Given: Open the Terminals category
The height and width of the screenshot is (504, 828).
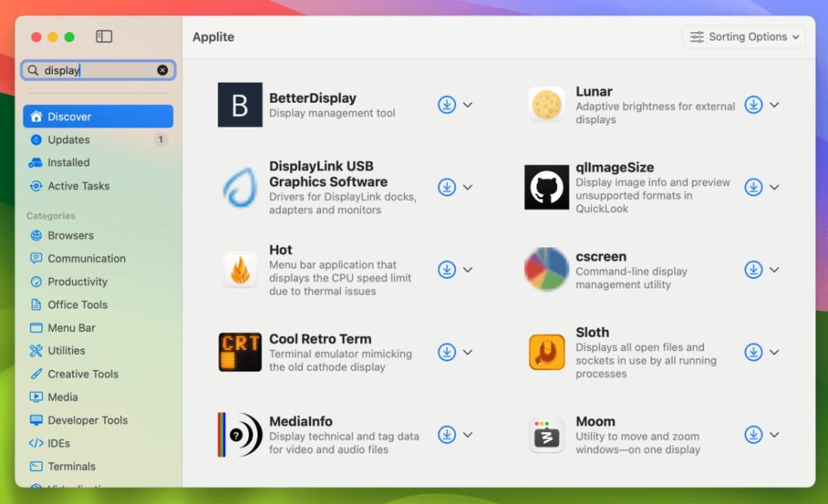Looking at the screenshot, I should [99, 467].
